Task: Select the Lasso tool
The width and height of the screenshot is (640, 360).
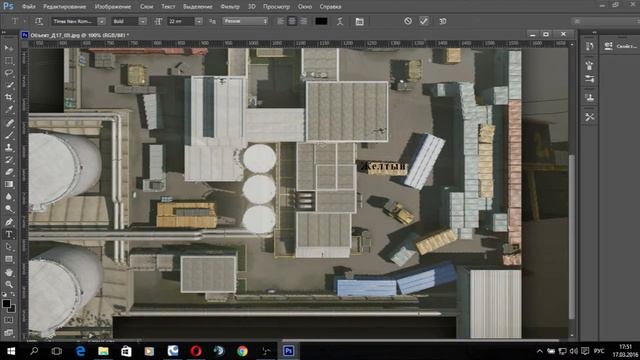Action: pos(9,73)
